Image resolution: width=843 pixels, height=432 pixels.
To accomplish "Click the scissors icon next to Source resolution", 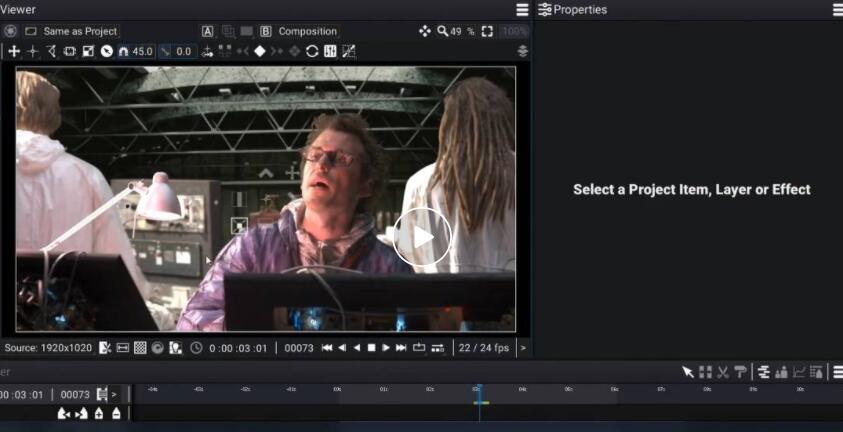I will (105, 348).
